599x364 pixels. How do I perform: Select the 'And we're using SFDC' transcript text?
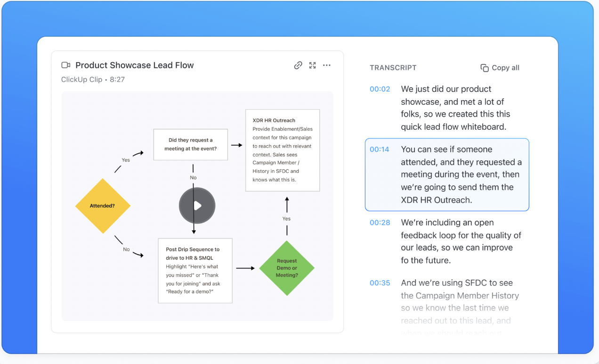(x=460, y=308)
